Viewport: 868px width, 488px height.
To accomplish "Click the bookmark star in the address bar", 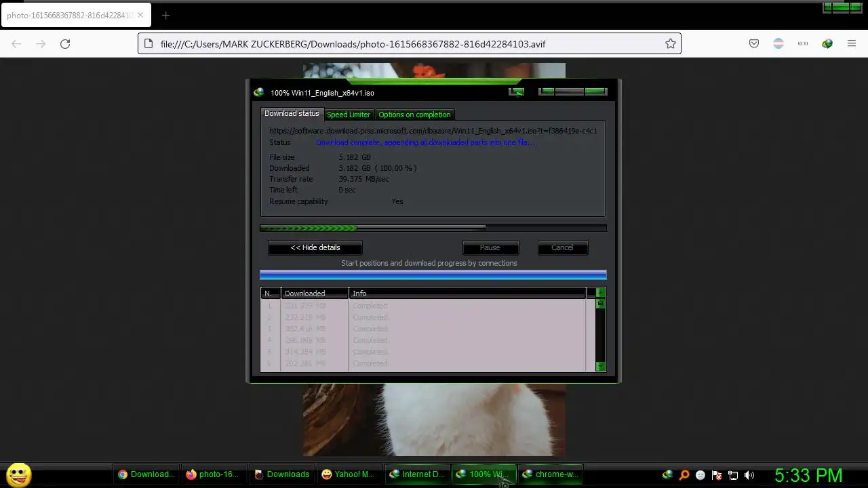I will pyautogui.click(x=670, y=44).
